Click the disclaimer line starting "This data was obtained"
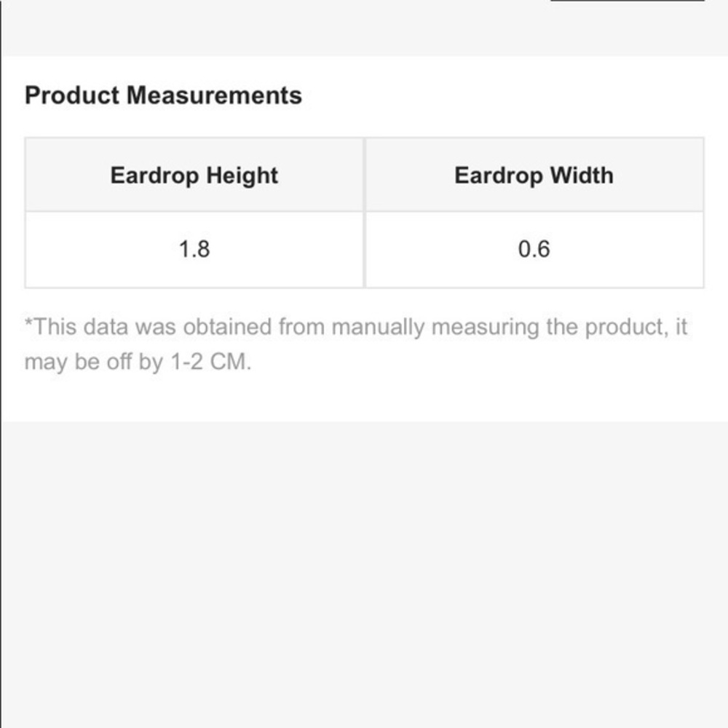The height and width of the screenshot is (728, 728). (356, 328)
